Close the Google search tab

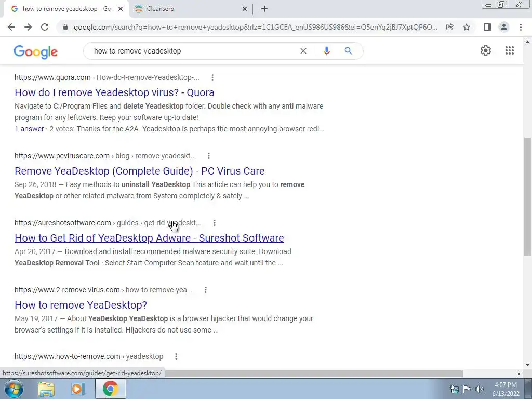[x=121, y=9]
